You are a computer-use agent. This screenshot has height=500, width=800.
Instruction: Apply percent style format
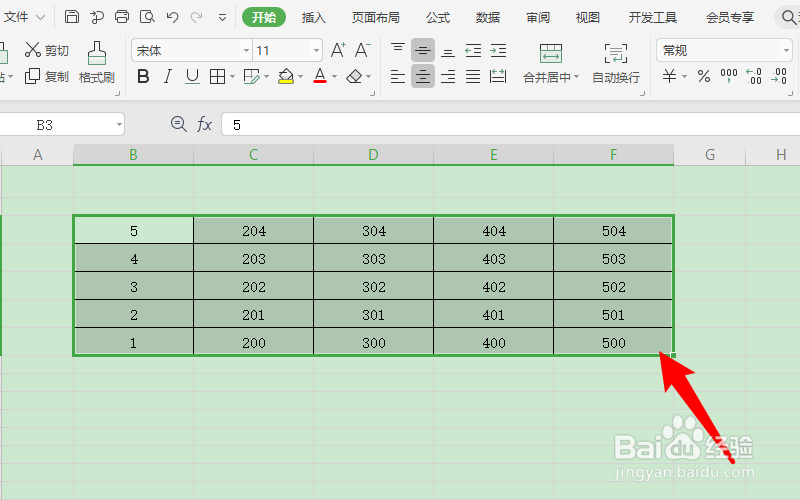click(x=704, y=77)
